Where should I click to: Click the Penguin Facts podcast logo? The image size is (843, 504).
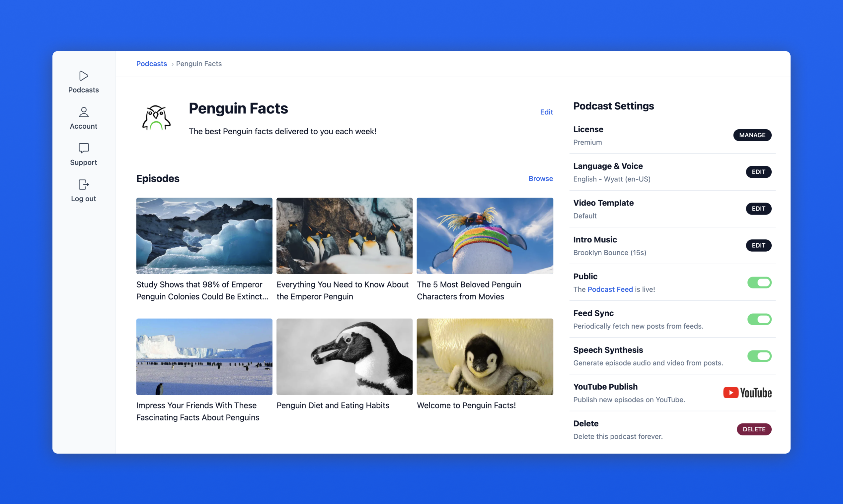pyautogui.click(x=156, y=118)
